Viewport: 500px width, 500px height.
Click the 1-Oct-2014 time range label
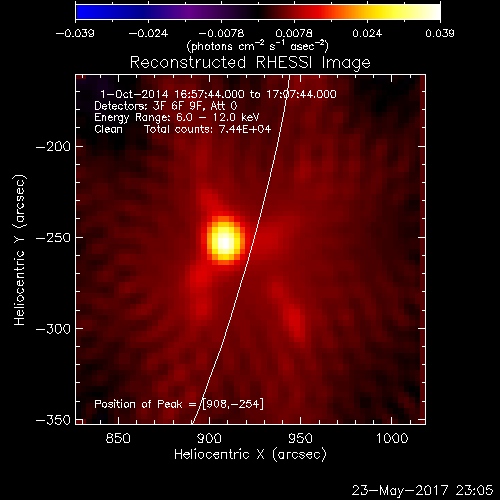(x=218, y=94)
